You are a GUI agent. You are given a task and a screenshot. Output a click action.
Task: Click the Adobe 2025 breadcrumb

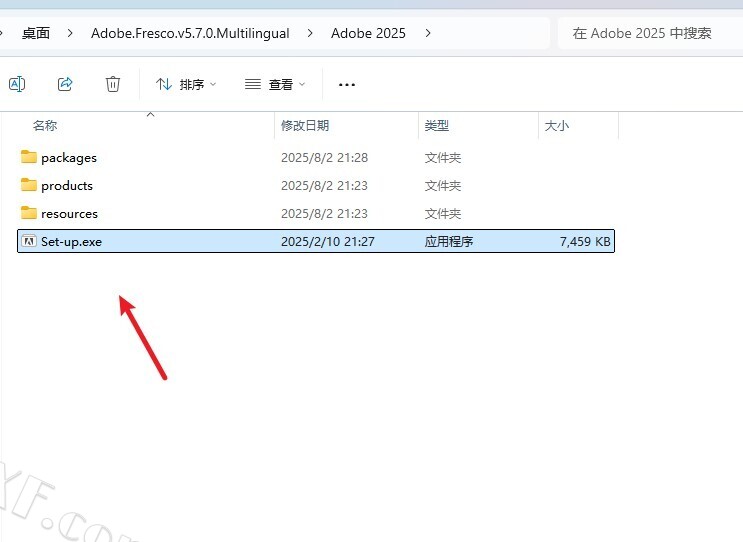pyautogui.click(x=368, y=33)
